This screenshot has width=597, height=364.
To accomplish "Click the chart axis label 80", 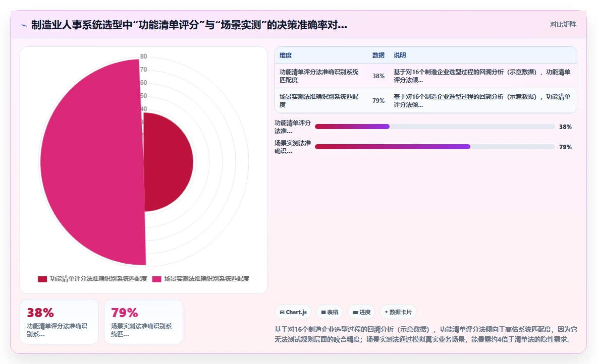I will pos(143,56).
